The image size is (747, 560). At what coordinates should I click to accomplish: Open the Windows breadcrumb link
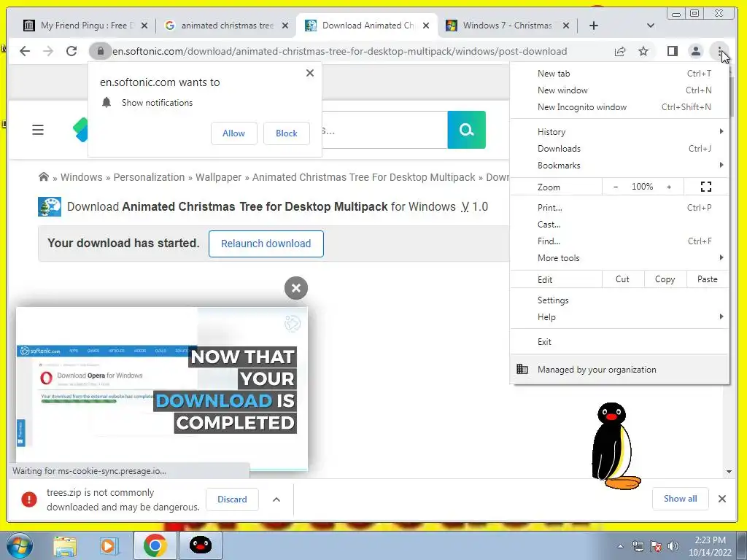click(x=82, y=177)
